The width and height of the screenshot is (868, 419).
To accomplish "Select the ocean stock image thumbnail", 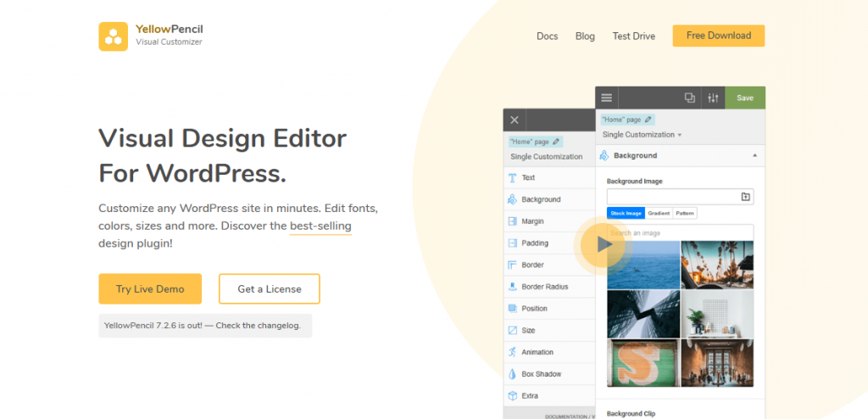I will 643,265.
